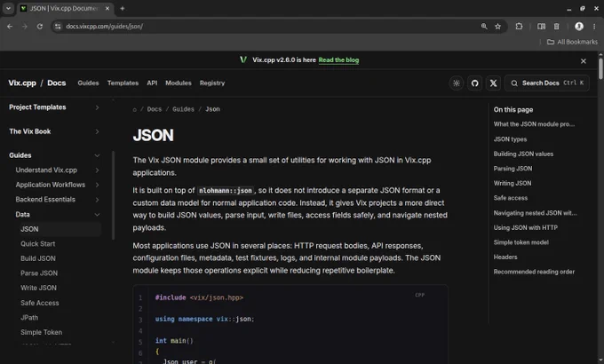This screenshot has width=604, height=364.
Task: Jump to Headers section
Action: tap(505, 257)
